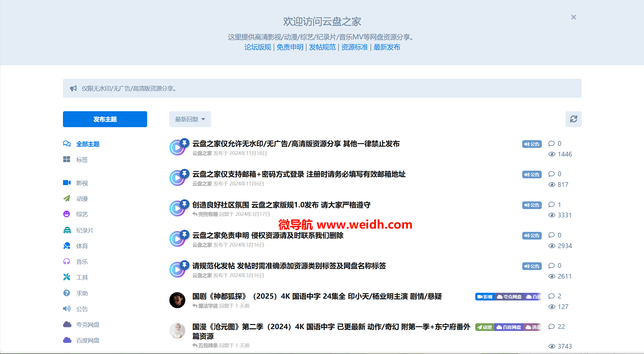
Task: Open post 国漫《沧元图》第二季
Action: (x=331, y=332)
